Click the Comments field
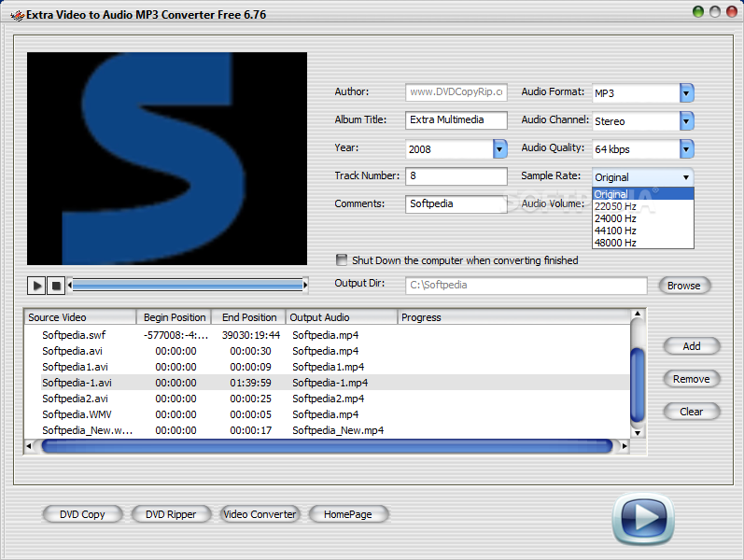The height and width of the screenshot is (560, 744). 456,204
